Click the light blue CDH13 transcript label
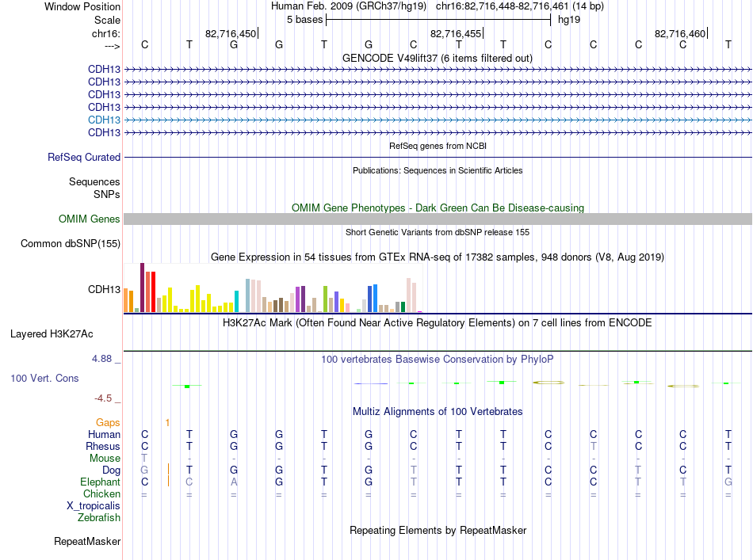The height and width of the screenshot is (560, 753). click(x=104, y=120)
